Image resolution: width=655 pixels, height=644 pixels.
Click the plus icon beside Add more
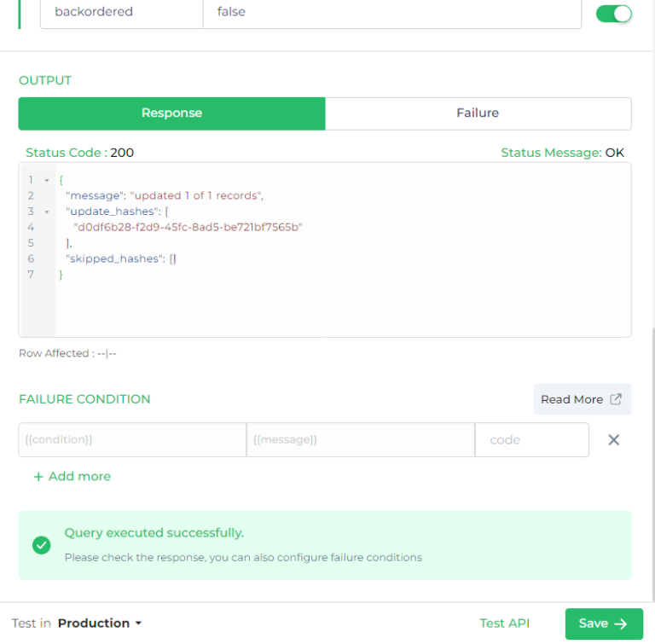(38, 477)
